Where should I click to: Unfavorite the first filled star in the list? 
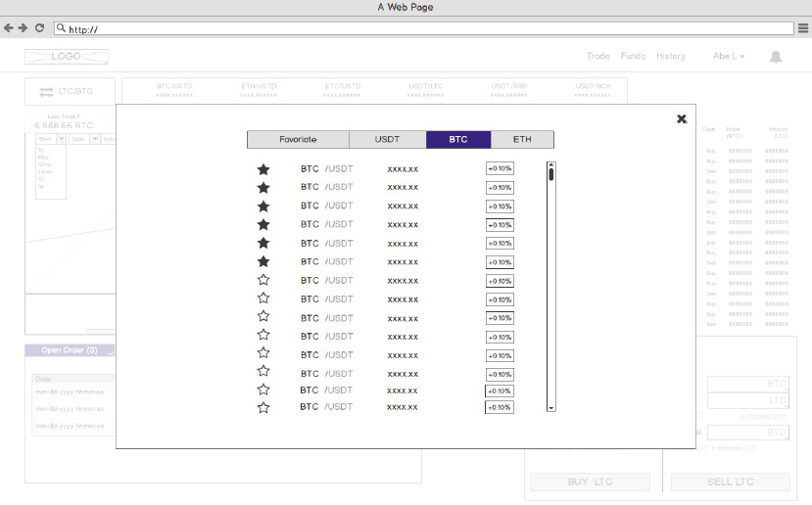(x=263, y=169)
